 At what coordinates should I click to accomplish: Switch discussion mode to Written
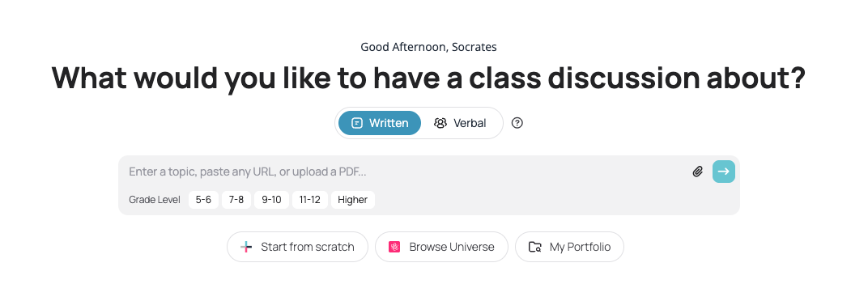tap(380, 123)
